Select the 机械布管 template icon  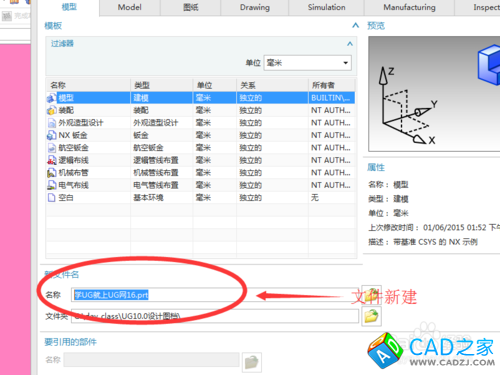[x=52, y=173]
